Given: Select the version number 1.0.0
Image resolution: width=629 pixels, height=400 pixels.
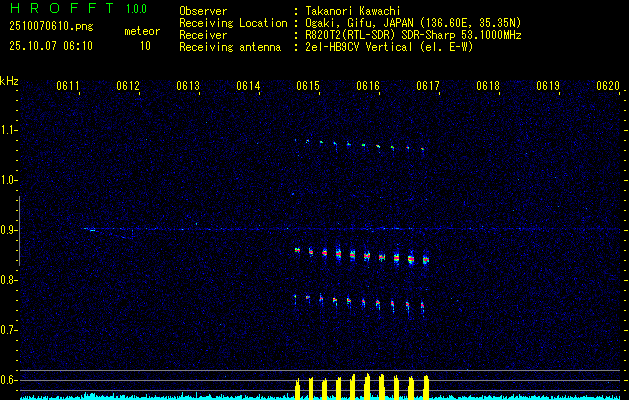Looking at the screenshot, I should 136,9.
